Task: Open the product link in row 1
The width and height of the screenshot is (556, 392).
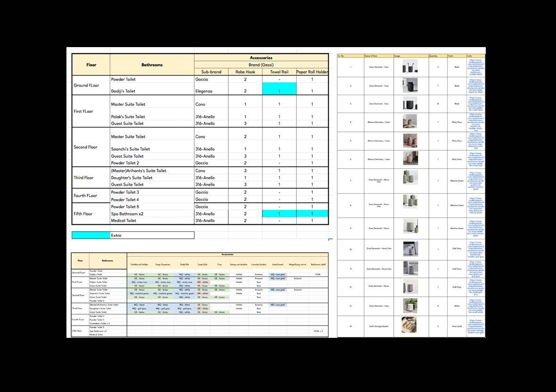Action: [475, 67]
